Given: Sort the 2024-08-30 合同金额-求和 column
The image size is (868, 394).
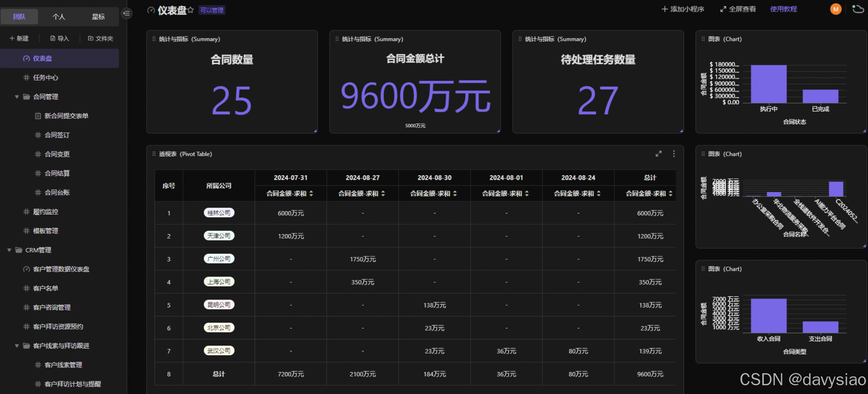Looking at the screenshot, I should (455, 194).
